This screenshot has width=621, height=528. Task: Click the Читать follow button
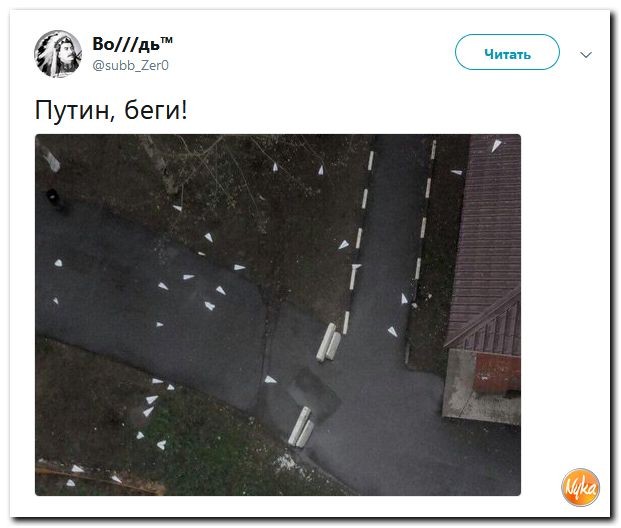(507, 52)
